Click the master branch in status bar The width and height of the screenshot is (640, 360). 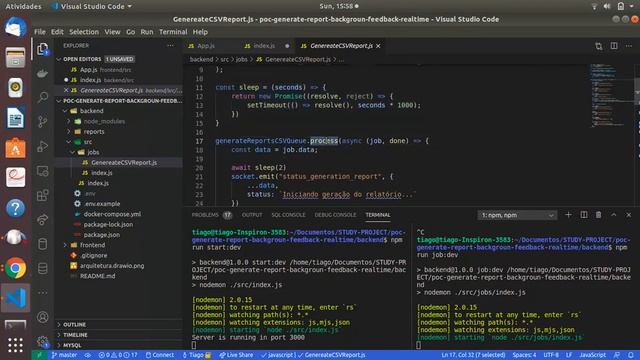[64, 355]
